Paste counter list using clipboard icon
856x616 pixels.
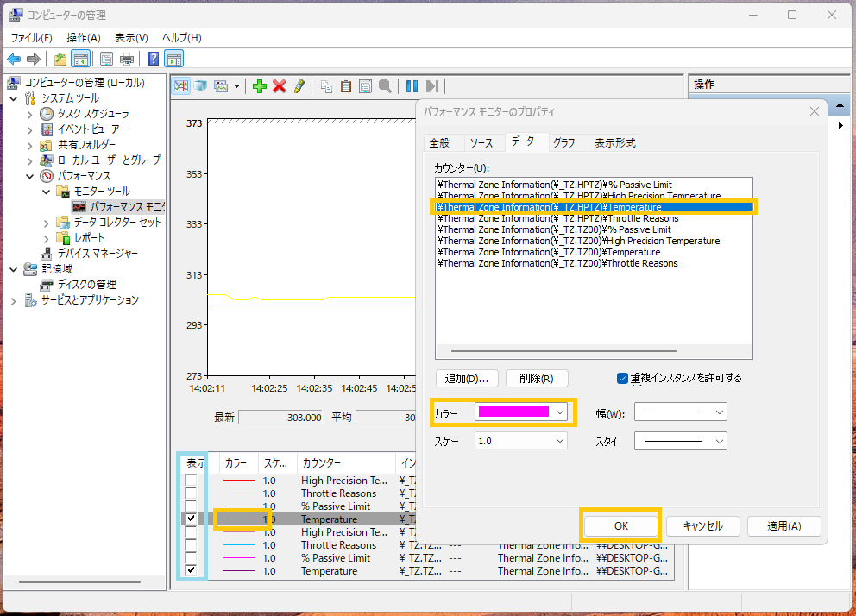tap(347, 86)
